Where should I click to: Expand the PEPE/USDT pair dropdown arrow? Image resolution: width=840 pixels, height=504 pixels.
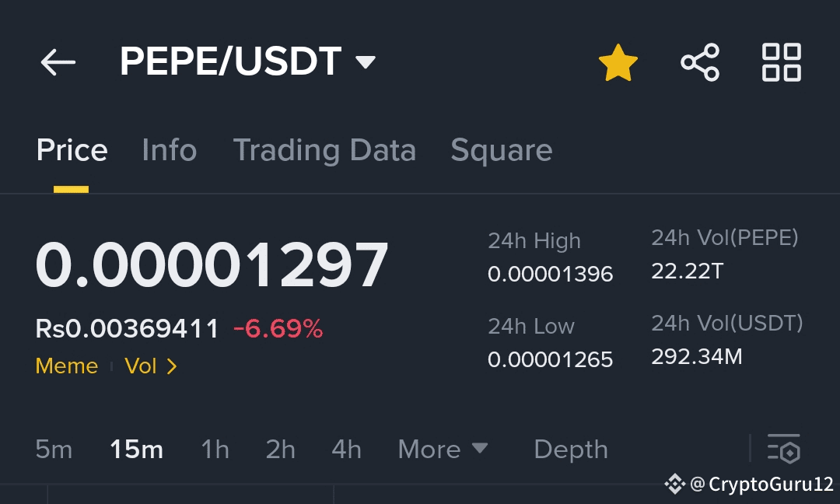click(366, 62)
